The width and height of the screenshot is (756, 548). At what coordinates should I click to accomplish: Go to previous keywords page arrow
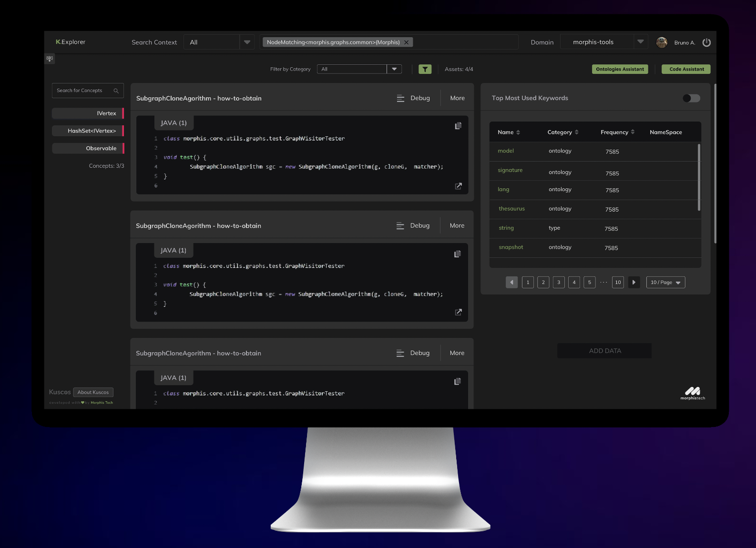click(511, 282)
